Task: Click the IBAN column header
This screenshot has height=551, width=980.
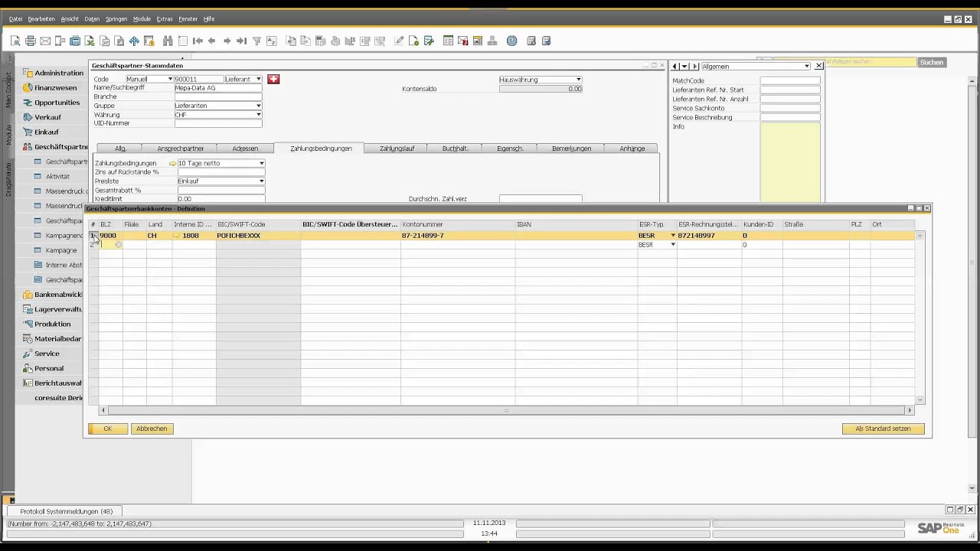Action: click(576, 224)
